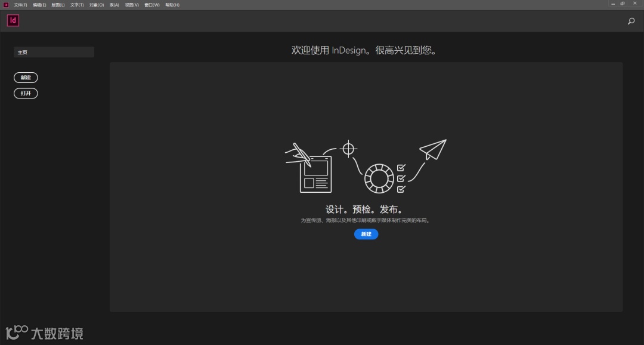Click the 为宣传册、海报 description line
The height and width of the screenshot is (345, 644).
pyautogui.click(x=366, y=220)
